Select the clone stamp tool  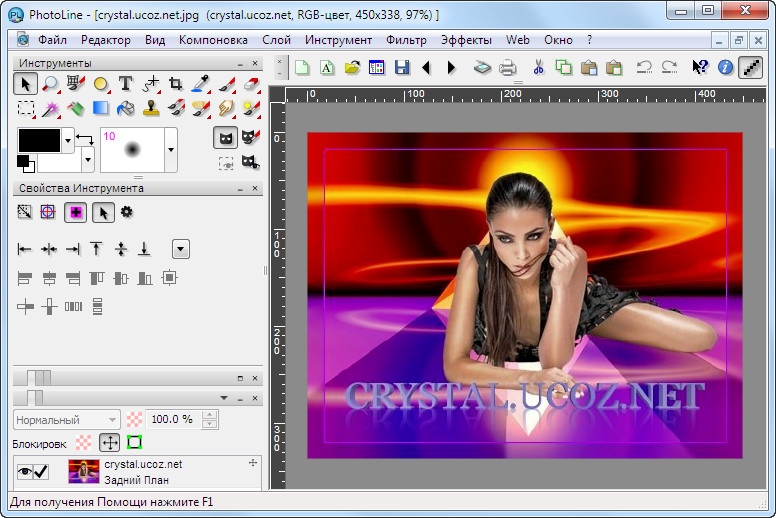[151, 108]
